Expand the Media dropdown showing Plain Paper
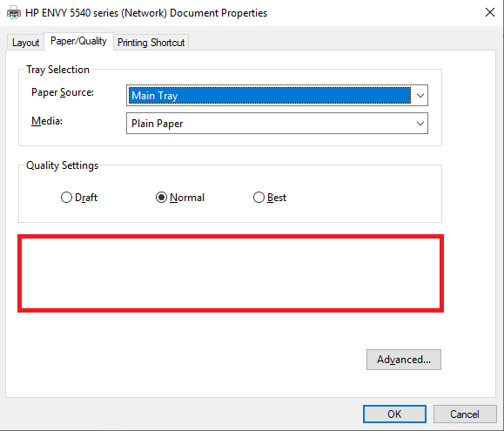Screen dimensions: 504x431 pos(277,124)
